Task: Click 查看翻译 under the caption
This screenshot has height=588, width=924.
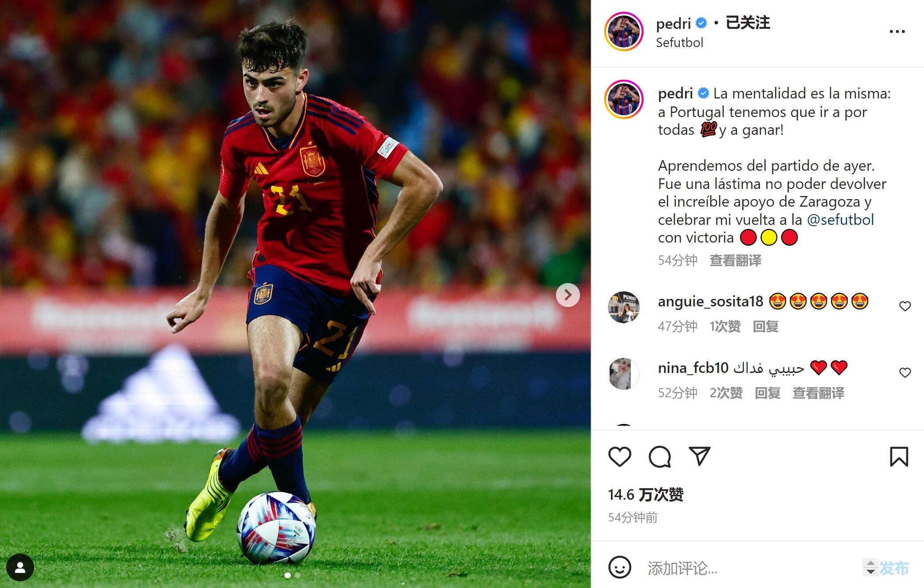Action: [735, 260]
